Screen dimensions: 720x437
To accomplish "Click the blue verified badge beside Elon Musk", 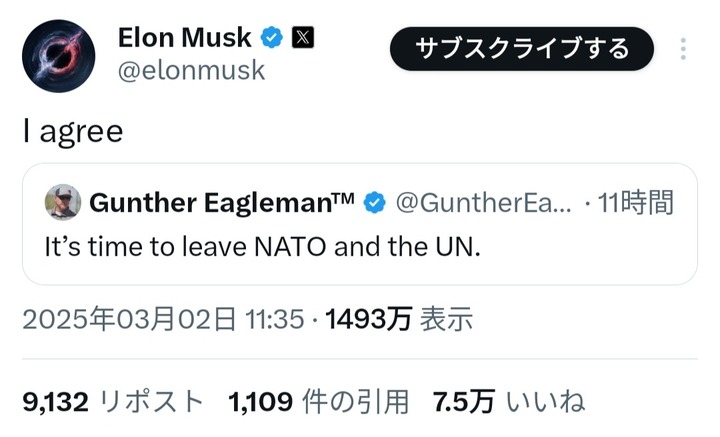I will point(272,39).
